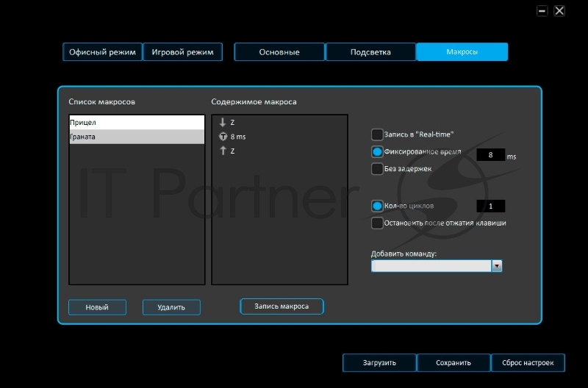
Task: Minimize the window using the minus icon
Action: click(542, 11)
